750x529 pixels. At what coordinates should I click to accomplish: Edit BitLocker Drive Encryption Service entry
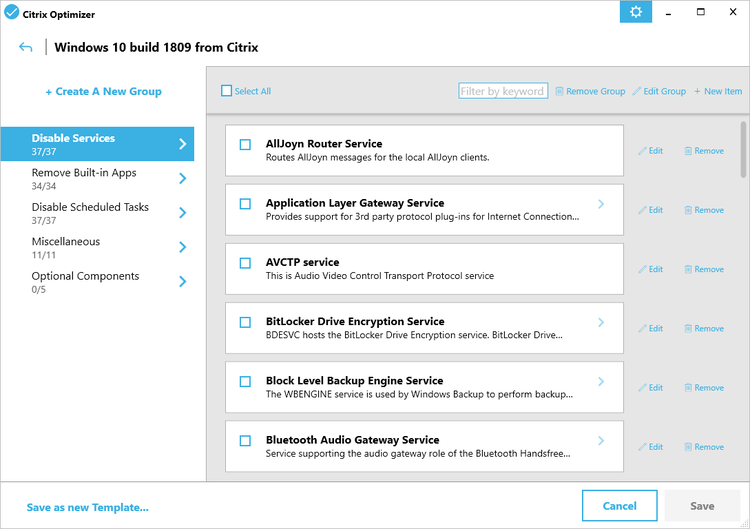tap(651, 329)
